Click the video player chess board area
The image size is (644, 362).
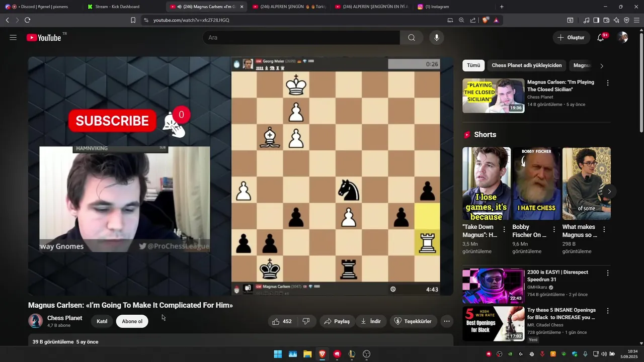point(336,176)
